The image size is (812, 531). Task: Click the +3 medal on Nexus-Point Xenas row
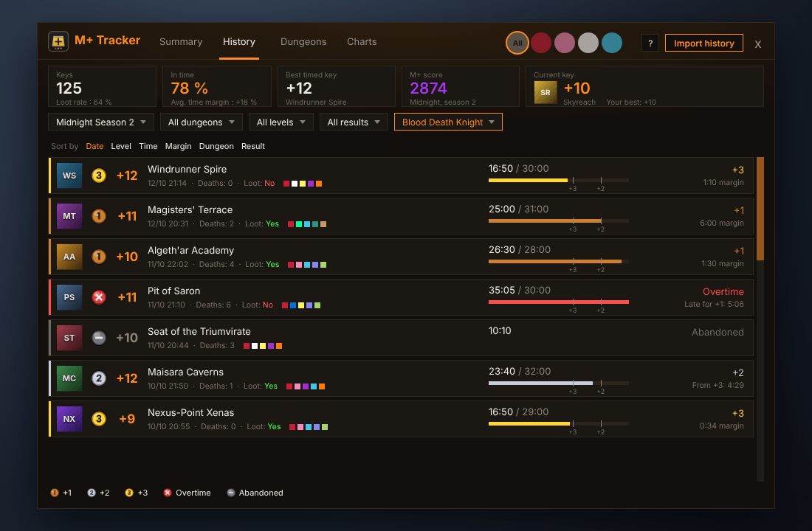point(99,419)
